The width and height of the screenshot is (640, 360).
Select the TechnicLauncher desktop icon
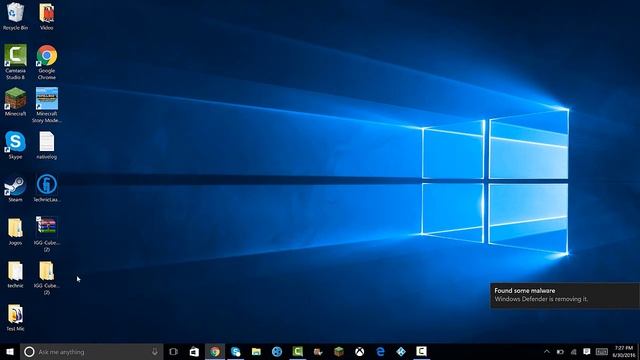(x=47, y=189)
